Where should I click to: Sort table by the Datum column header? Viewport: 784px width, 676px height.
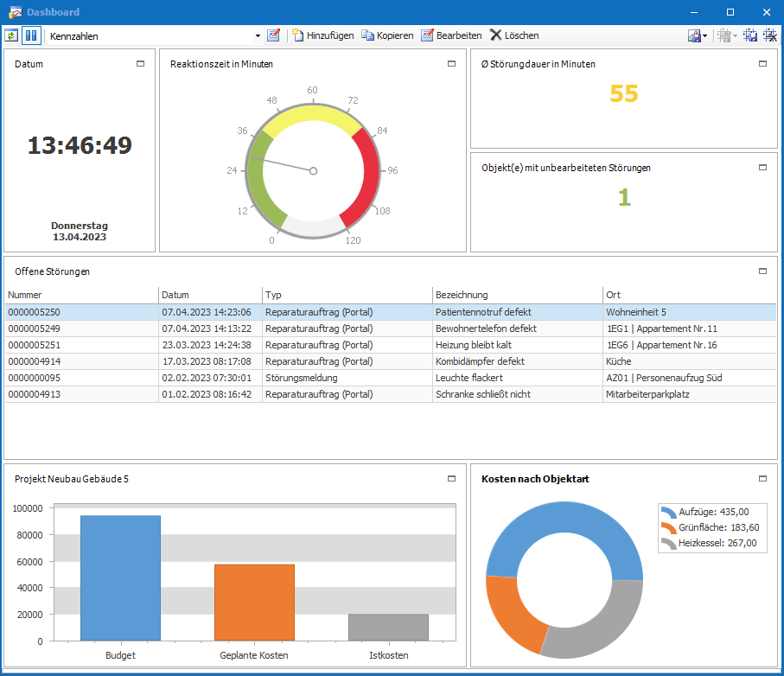(210, 295)
